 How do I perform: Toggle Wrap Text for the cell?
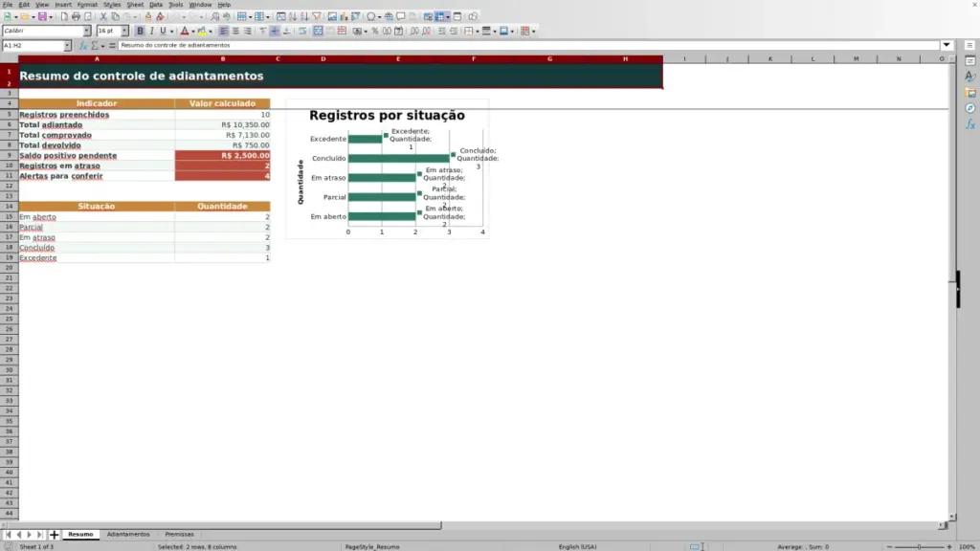(302, 32)
